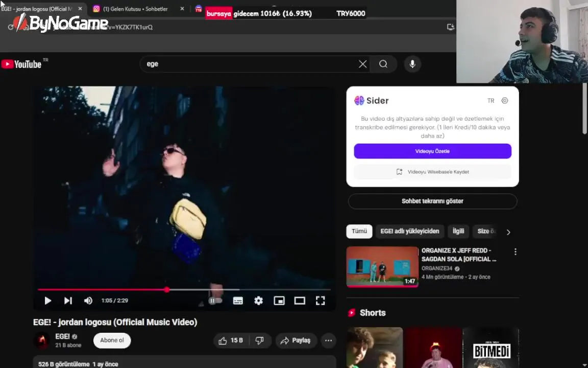Click the Sider logo

371,101
